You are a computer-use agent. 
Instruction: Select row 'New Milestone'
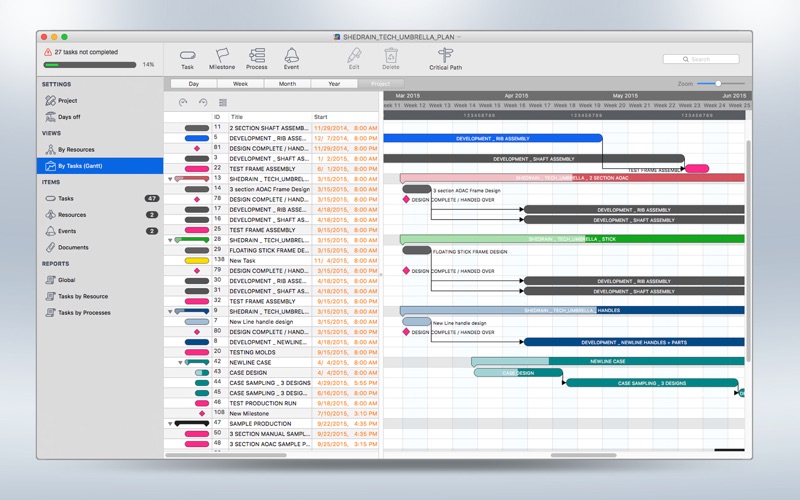271,414
